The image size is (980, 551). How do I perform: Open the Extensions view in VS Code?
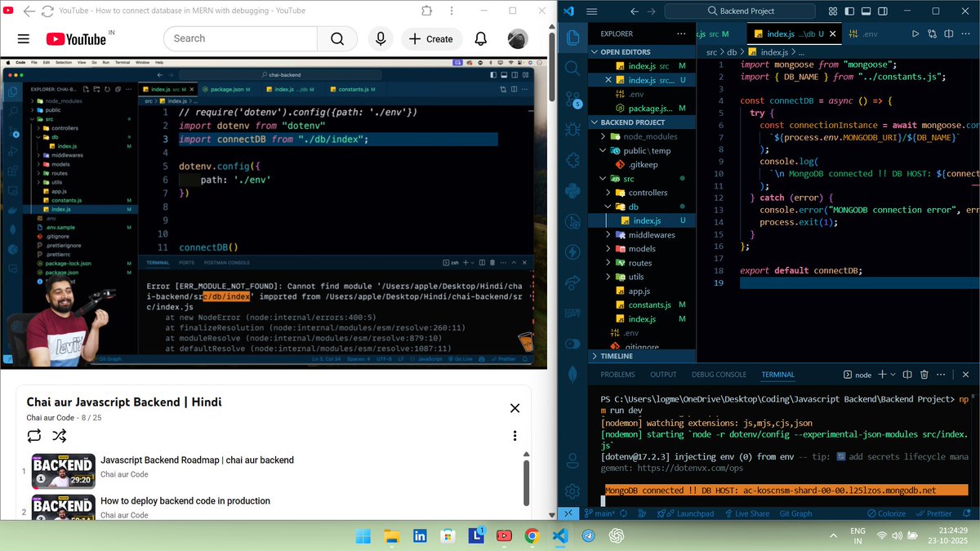[573, 159]
